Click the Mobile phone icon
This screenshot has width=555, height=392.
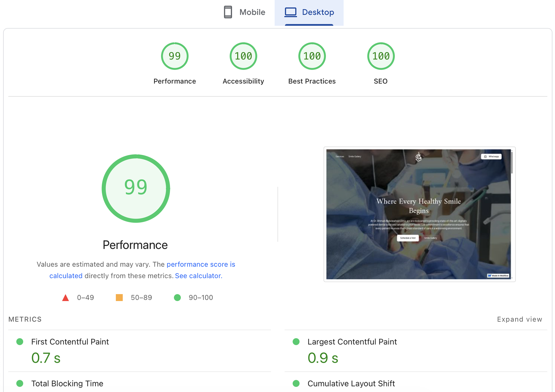(x=228, y=12)
